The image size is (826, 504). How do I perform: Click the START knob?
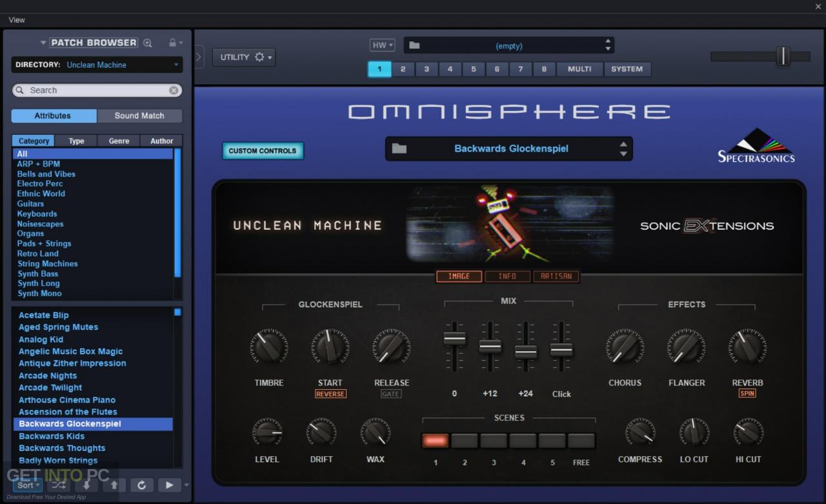coord(330,347)
